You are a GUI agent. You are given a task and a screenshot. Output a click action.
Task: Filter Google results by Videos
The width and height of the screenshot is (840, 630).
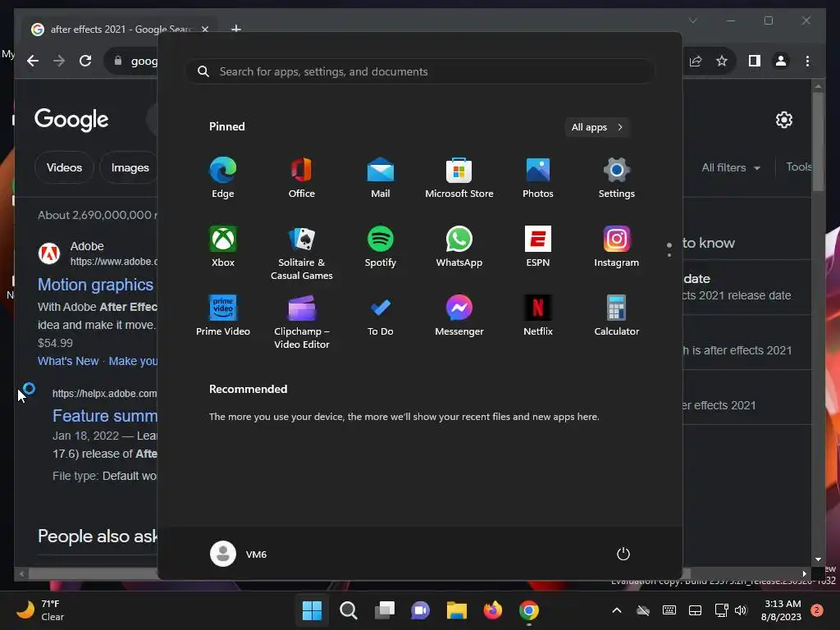(x=64, y=167)
